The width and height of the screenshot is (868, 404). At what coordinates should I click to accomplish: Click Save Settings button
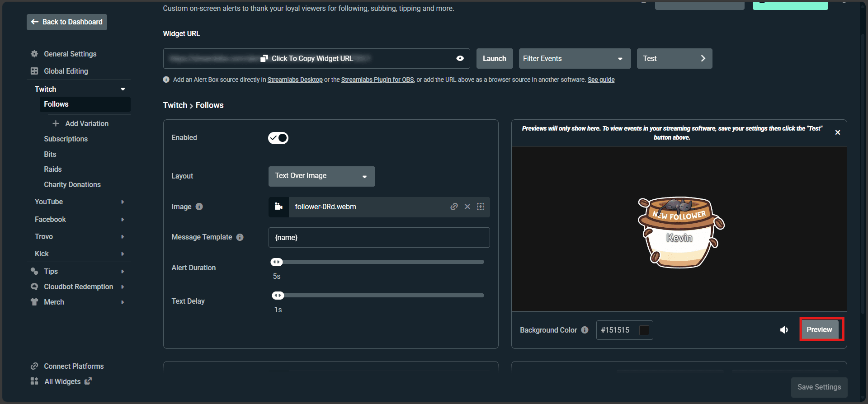coord(819,387)
